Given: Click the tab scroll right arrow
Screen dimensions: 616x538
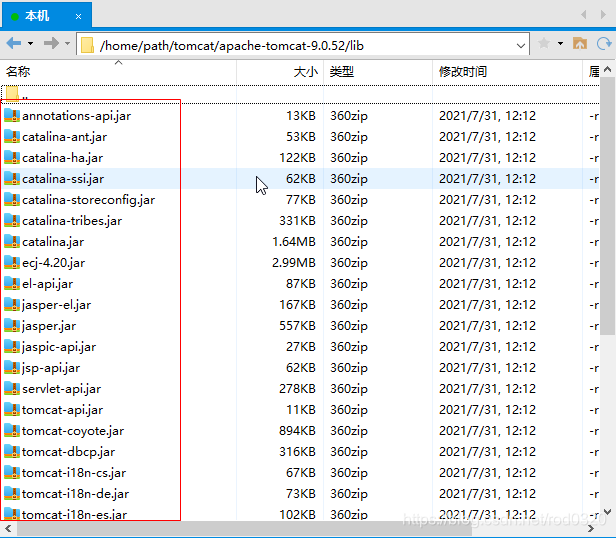Looking at the screenshot, I should 603,15.
